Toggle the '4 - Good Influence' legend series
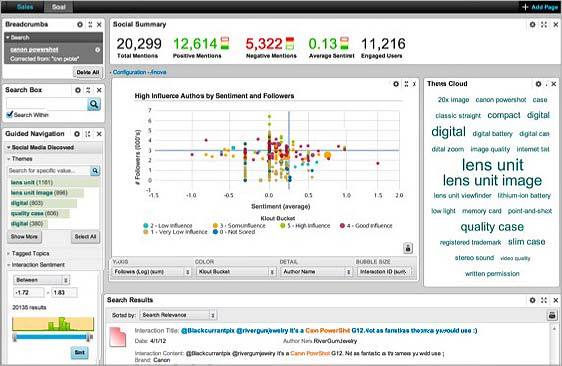Image resolution: width=562 pixels, height=366 pixels. click(x=366, y=225)
